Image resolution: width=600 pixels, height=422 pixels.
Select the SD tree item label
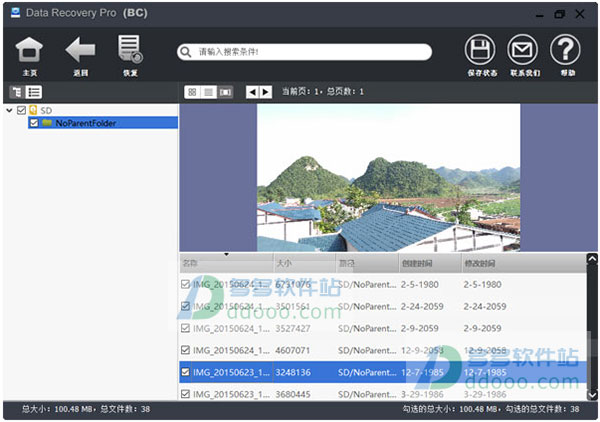point(46,111)
